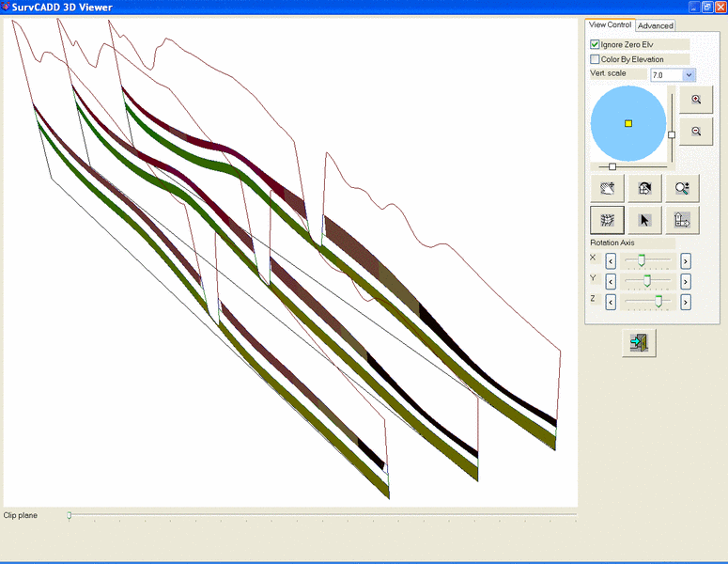Open the Vert. scale dropdown
This screenshot has height=564, width=728.
click(689, 75)
